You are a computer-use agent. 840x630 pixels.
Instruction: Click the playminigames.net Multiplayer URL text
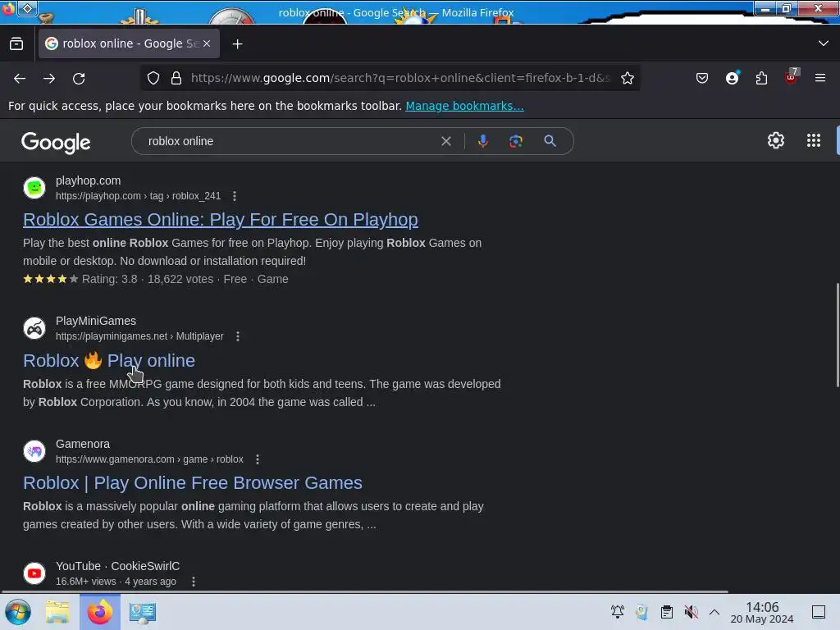pyautogui.click(x=139, y=336)
